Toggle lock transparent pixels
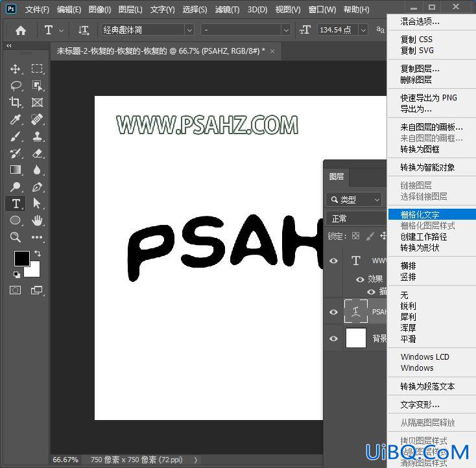The image size is (476, 468). tap(355, 236)
